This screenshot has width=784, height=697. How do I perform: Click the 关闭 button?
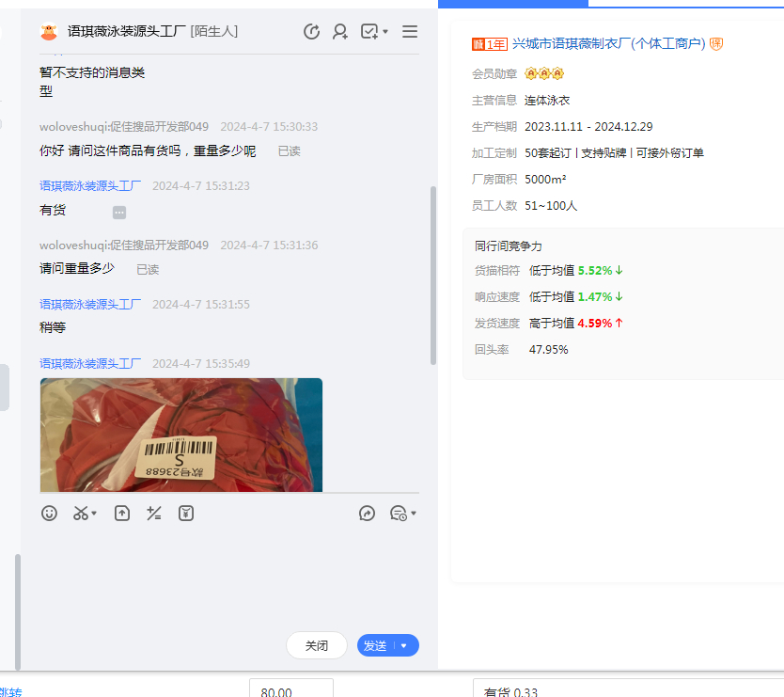(x=317, y=646)
